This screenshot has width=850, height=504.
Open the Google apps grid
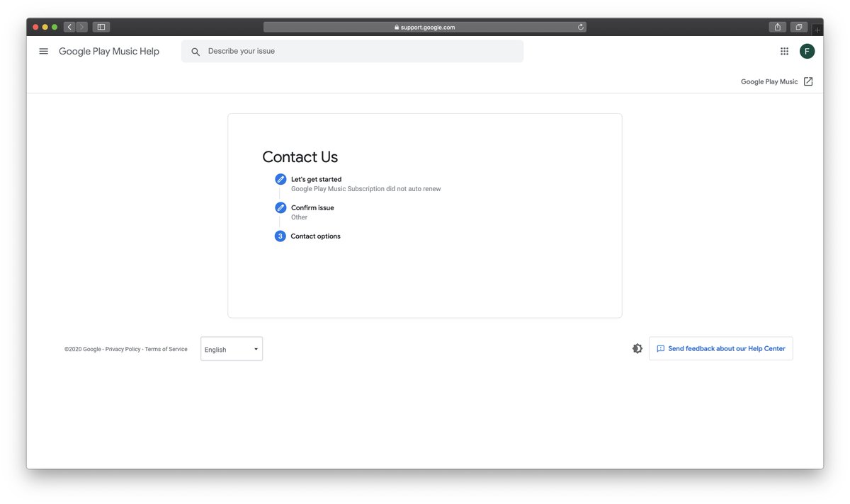click(784, 51)
